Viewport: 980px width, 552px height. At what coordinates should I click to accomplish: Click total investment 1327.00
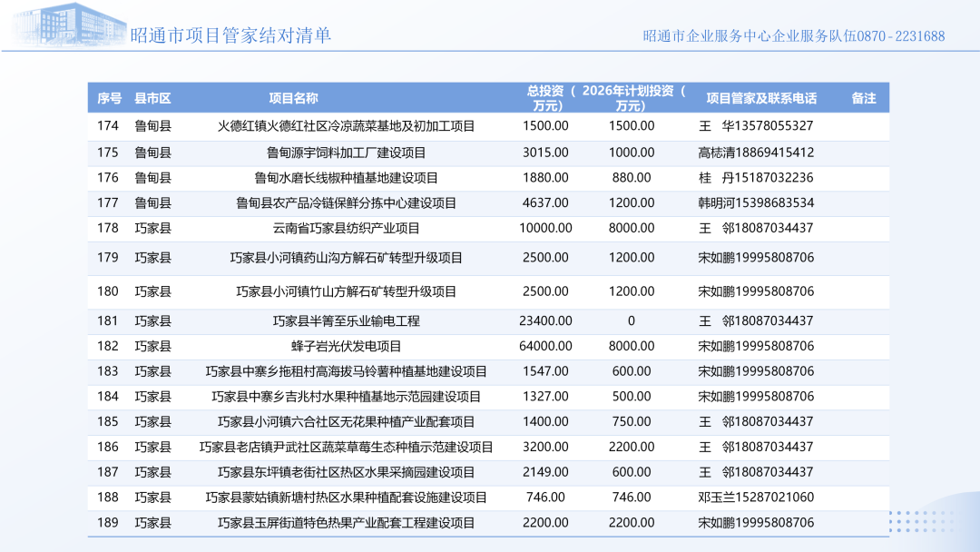[545, 397]
